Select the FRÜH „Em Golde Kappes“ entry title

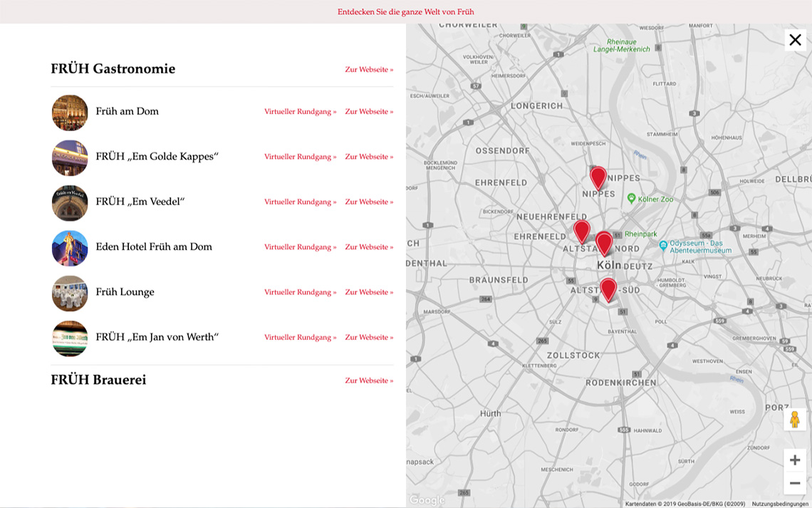tap(157, 157)
